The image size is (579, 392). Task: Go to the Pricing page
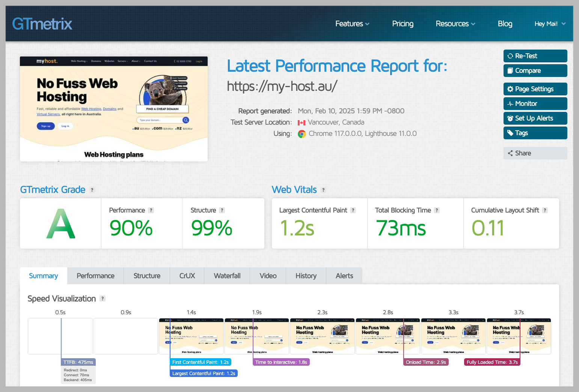403,24
